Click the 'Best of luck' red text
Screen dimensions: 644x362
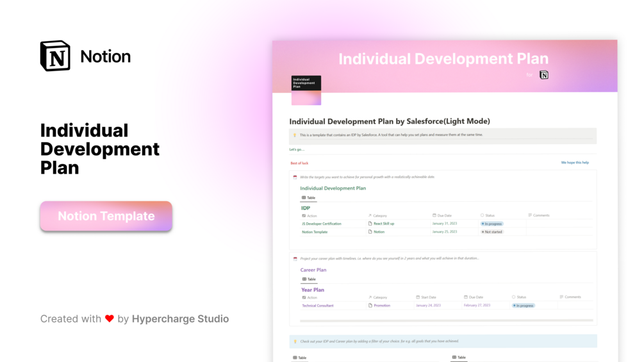tap(299, 163)
